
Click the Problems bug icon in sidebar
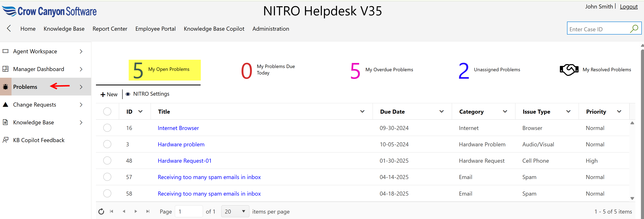tap(5, 87)
